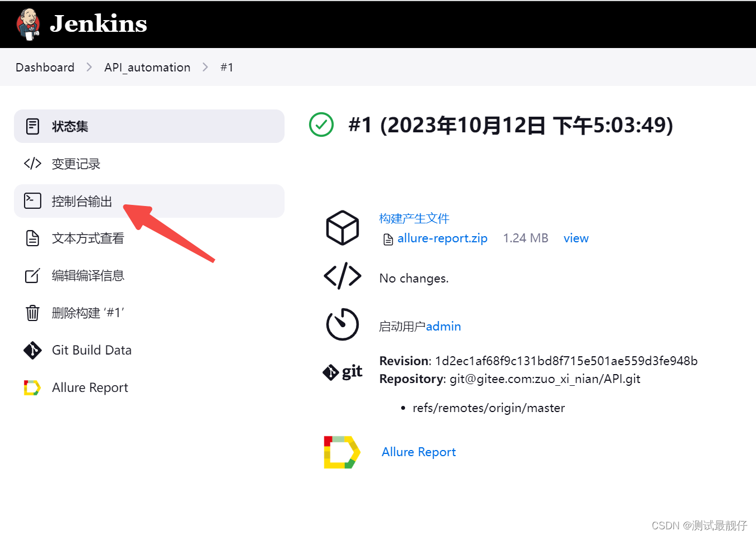The height and width of the screenshot is (536, 756).
Task: Click the 1.24 MB file size
Action: coord(526,238)
